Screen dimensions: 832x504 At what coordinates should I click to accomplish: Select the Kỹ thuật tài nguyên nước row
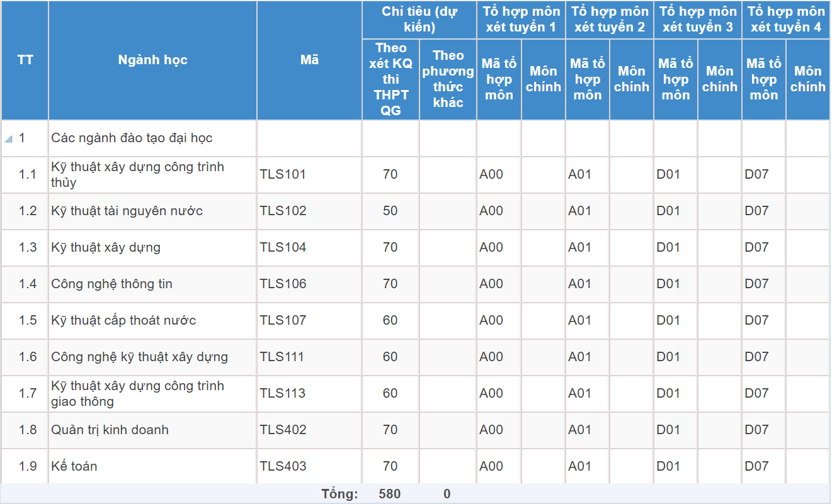click(127, 211)
